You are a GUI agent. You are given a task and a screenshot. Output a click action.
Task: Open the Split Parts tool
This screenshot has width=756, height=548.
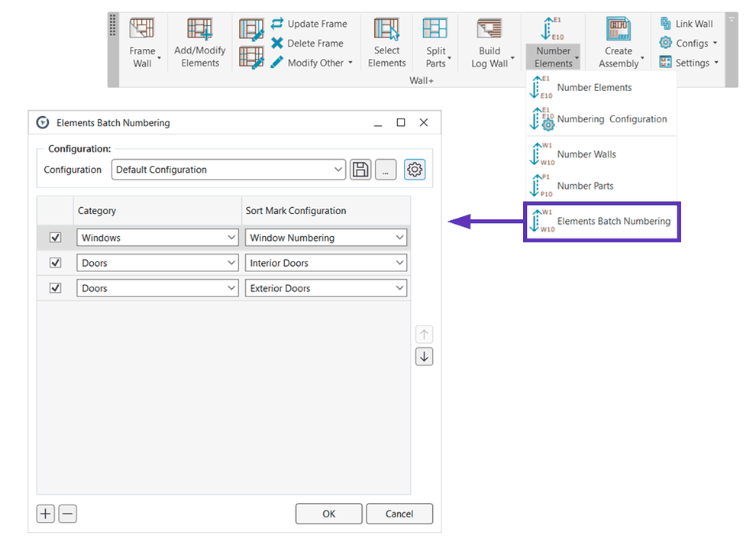coord(435,43)
